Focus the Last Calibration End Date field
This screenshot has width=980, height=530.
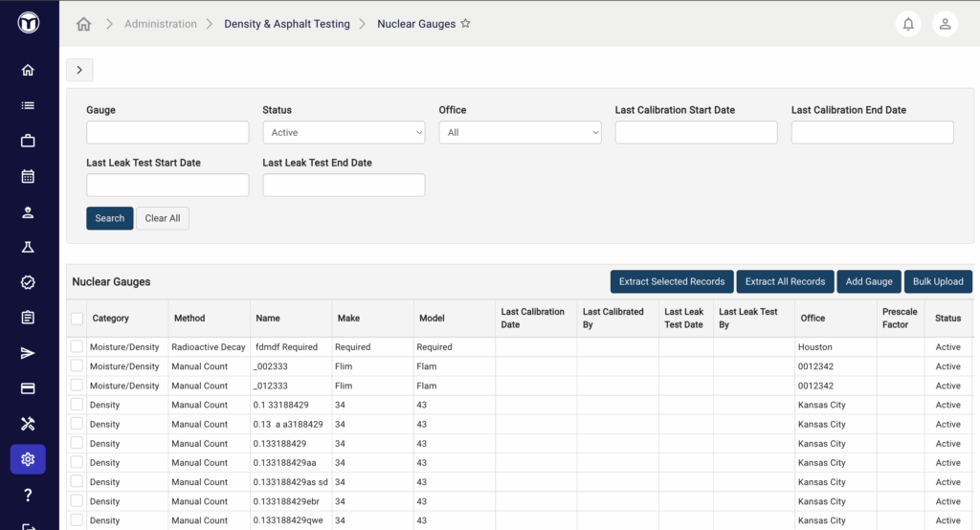[873, 132]
